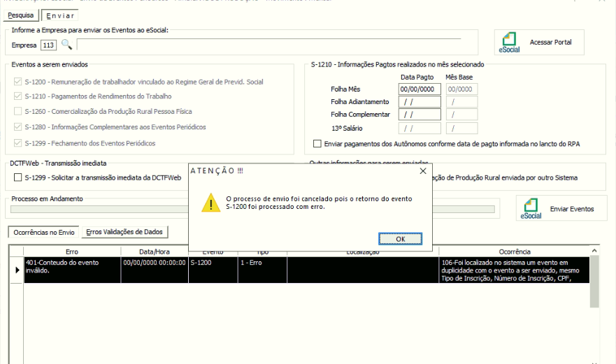
Task: Click the row indicator arrow in the error grid
Action: (17, 270)
